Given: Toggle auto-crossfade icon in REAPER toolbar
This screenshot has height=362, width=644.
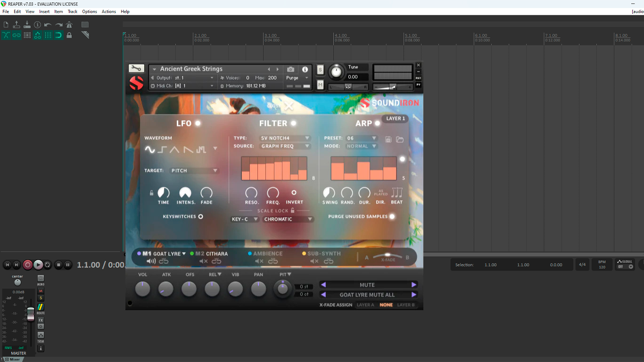Looking at the screenshot, I should [6, 35].
